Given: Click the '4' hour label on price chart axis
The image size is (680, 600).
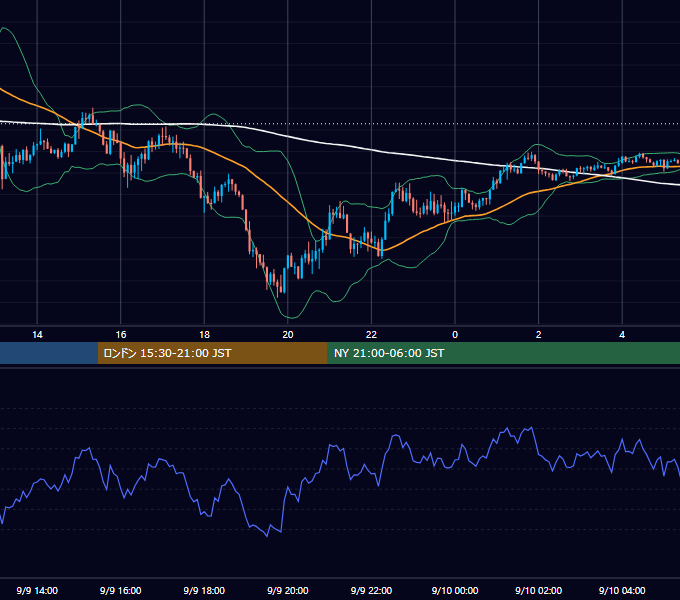Looking at the screenshot, I should point(622,335).
